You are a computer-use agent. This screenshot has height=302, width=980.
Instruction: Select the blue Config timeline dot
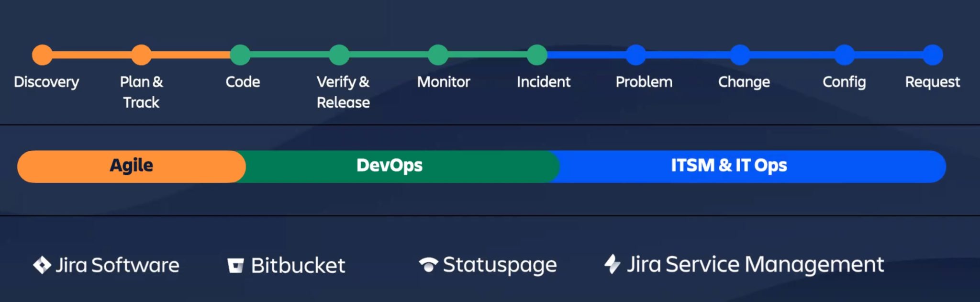[845, 55]
